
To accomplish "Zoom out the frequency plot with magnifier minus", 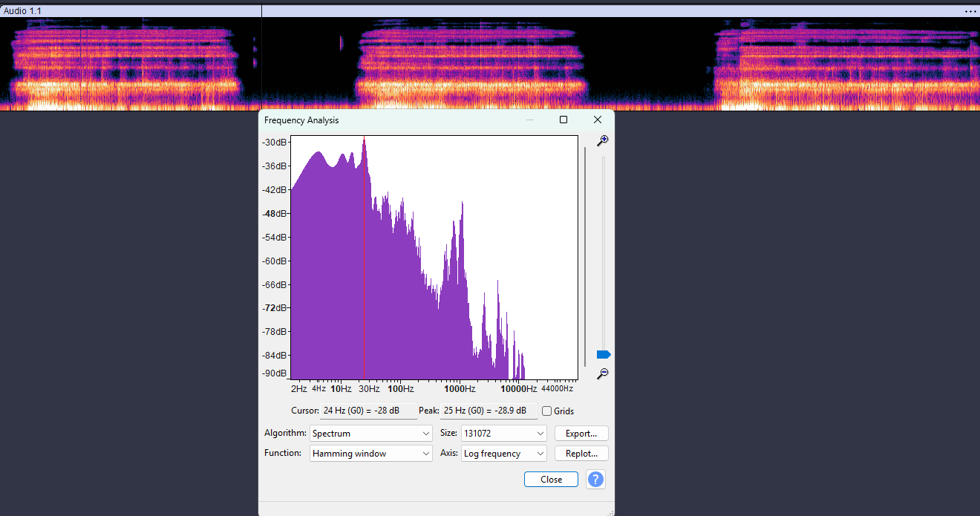I will tap(603, 373).
